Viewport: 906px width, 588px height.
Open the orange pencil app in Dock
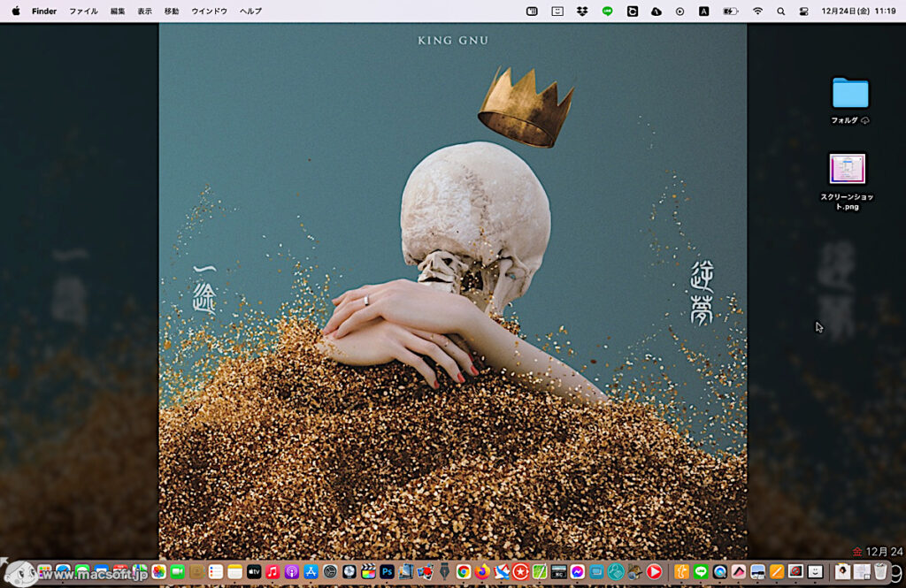click(x=777, y=572)
